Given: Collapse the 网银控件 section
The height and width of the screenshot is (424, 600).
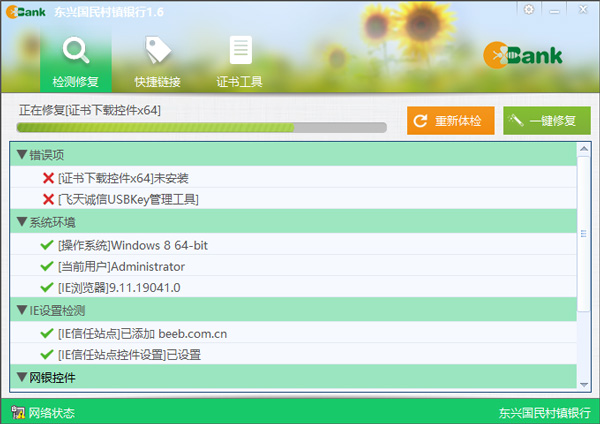Looking at the screenshot, I should [x=22, y=377].
